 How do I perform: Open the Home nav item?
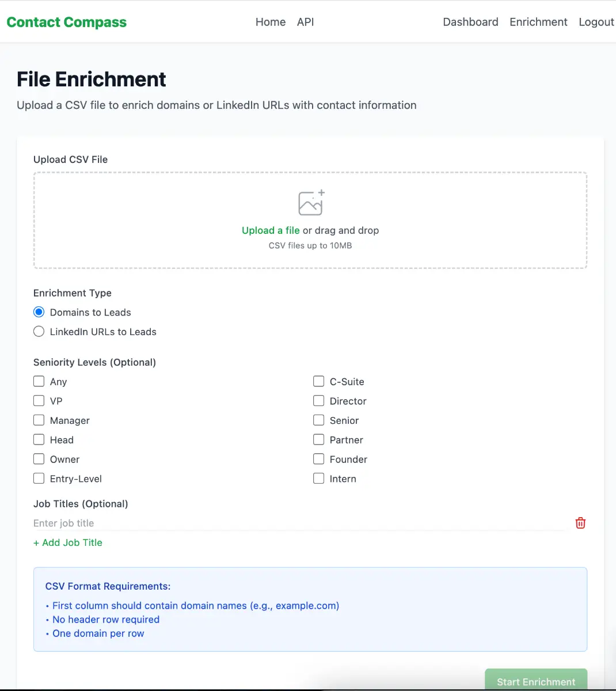click(271, 22)
